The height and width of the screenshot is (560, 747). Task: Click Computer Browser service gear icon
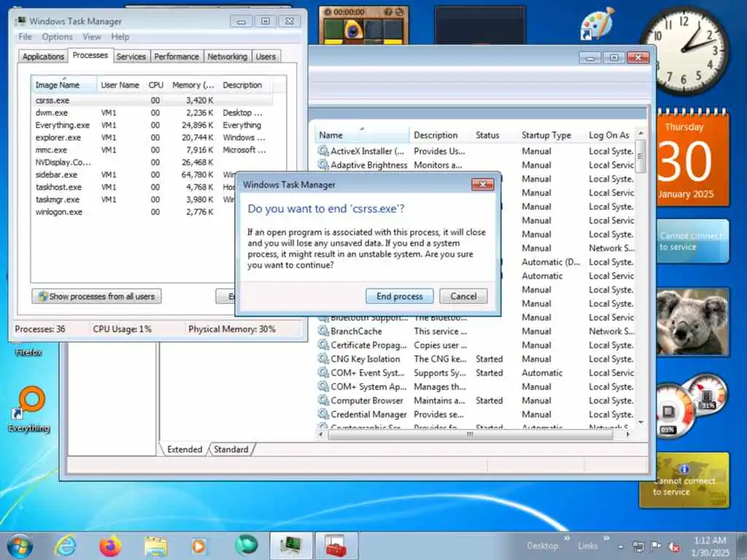(323, 400)
